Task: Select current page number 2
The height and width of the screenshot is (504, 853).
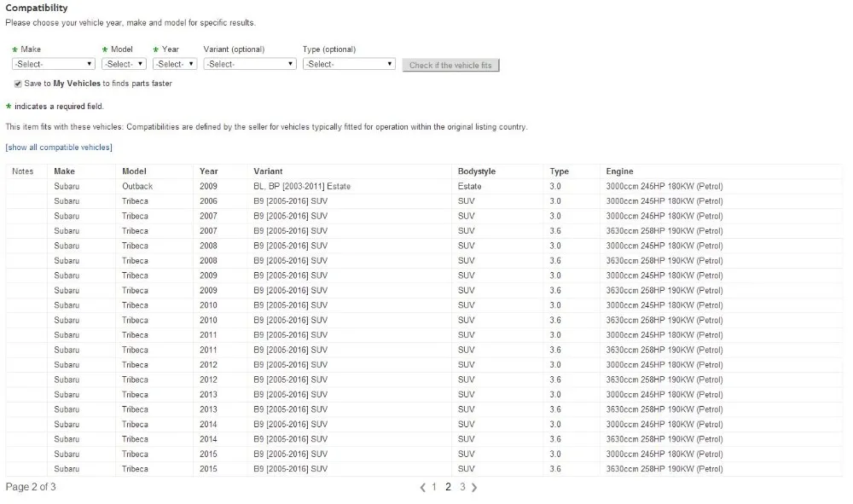Action: click(449, 487)
